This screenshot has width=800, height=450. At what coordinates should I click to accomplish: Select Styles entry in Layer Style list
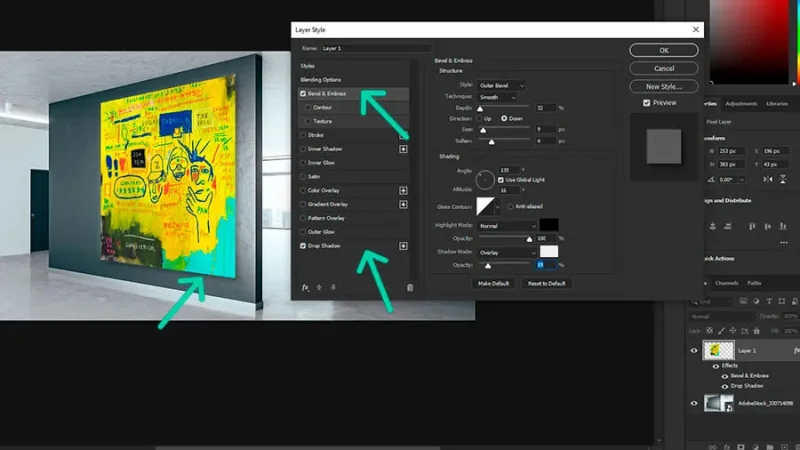(307, 66)
